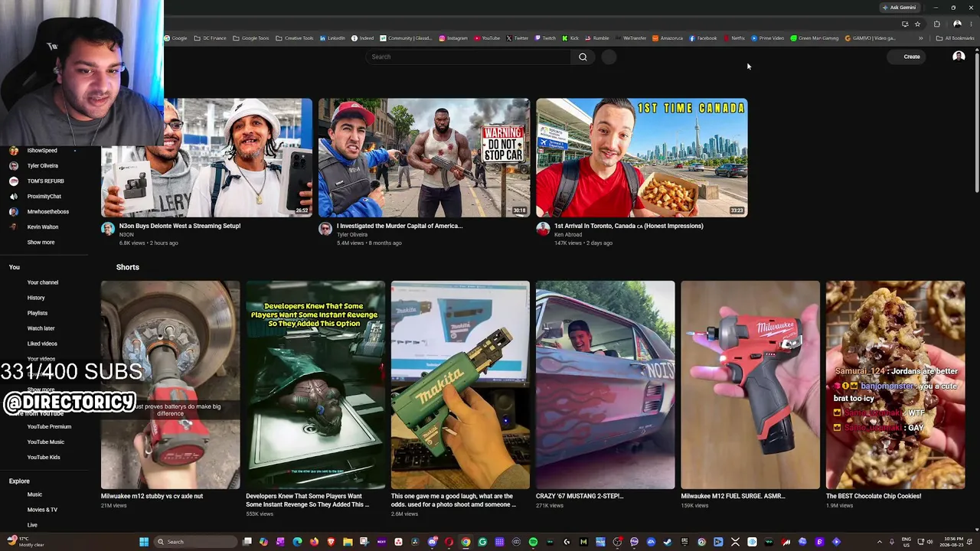Screen dimensions: 980x551
Task: Open Playlists in the sidebar
Action: 38,313
